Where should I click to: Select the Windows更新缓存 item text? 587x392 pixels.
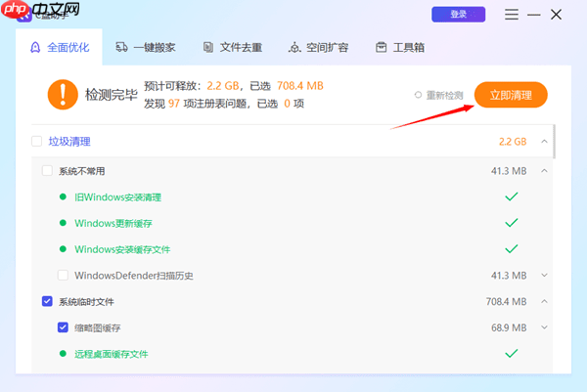pos(113,223)
